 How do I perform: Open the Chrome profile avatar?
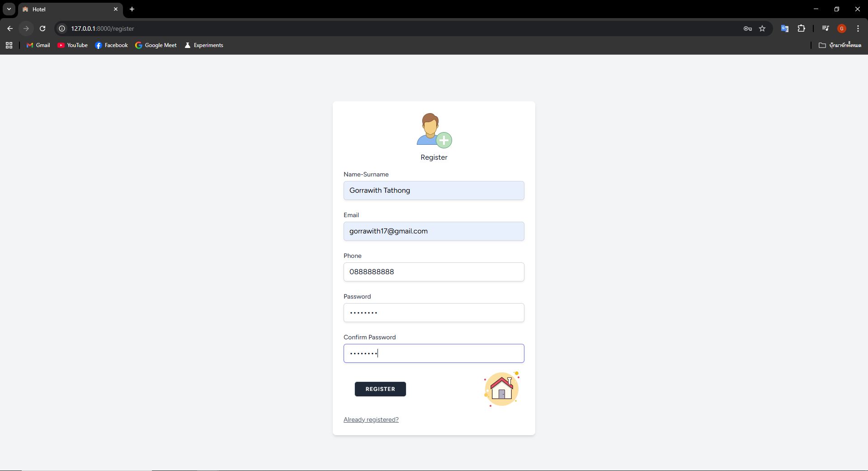click(x=841, y=29)
